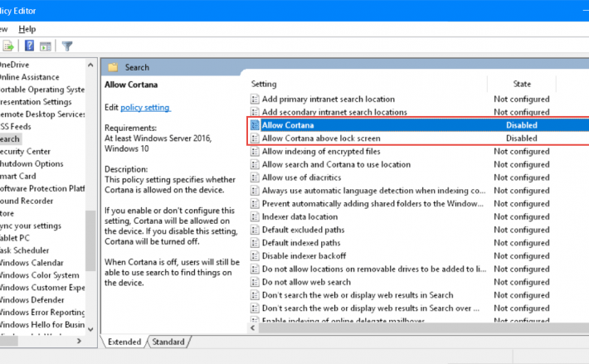The width and height of the screenshot is (589, 364).
Task: Select Shutdown Options tree node
Action: tap(32, 163)
